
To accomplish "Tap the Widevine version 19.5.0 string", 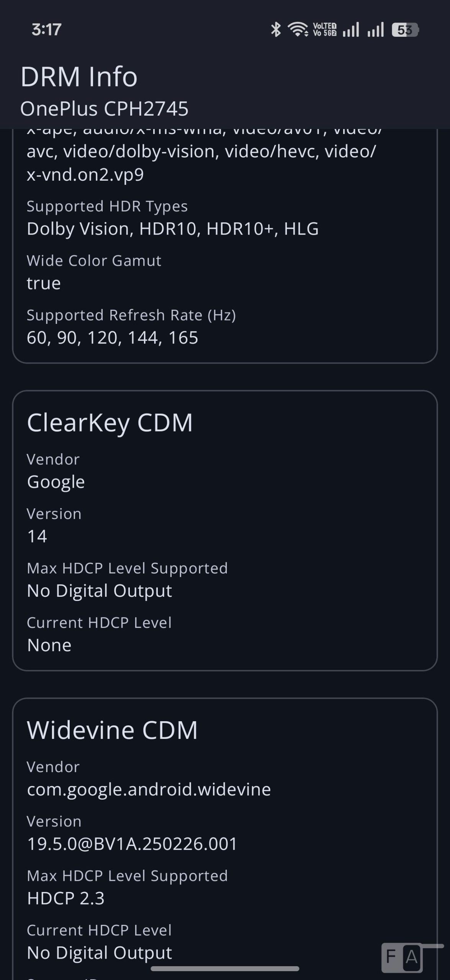I will [x=132, y=844].
